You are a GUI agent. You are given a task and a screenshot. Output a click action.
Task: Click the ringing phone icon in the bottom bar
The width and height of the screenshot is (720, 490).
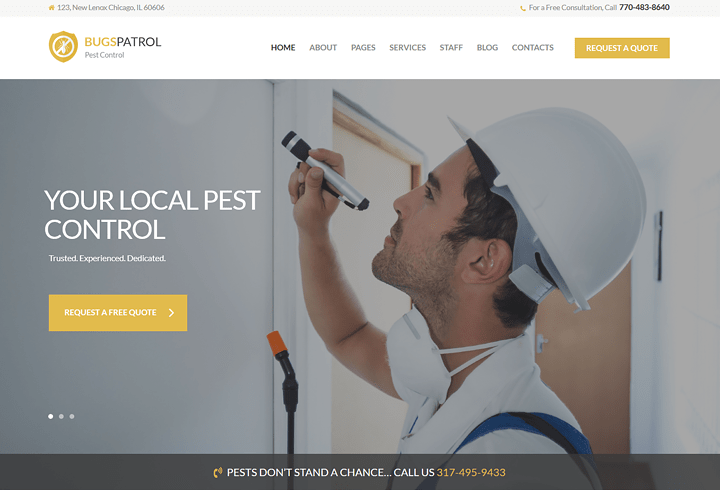[218, 473]
